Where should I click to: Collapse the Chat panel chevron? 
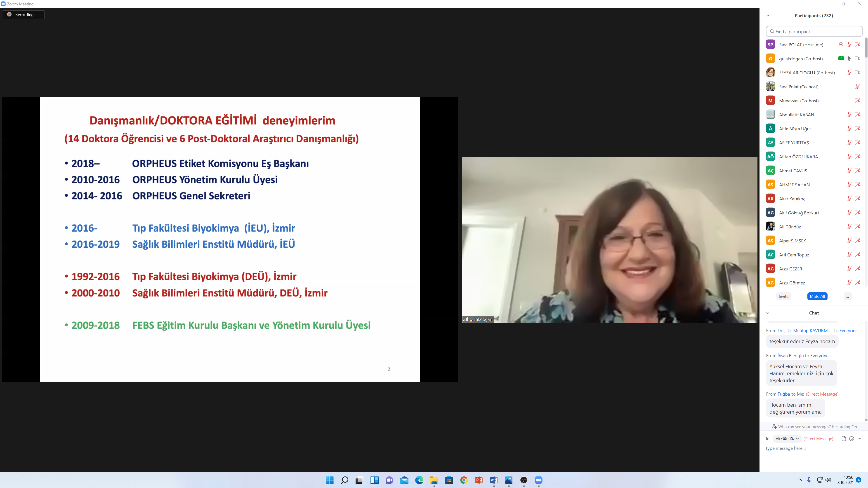point(768,313)
